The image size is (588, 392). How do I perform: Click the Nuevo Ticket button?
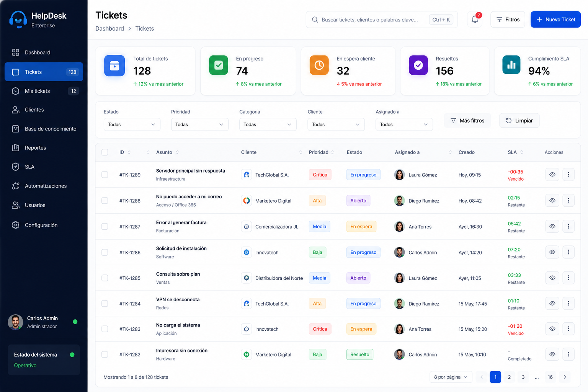tap(555, 20)
